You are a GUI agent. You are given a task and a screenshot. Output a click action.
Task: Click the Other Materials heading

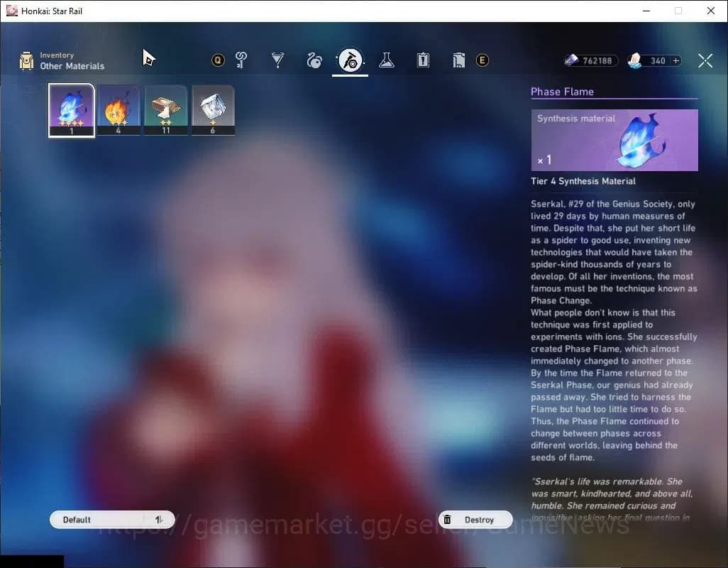pyautogui.click(x=72, y=66)
